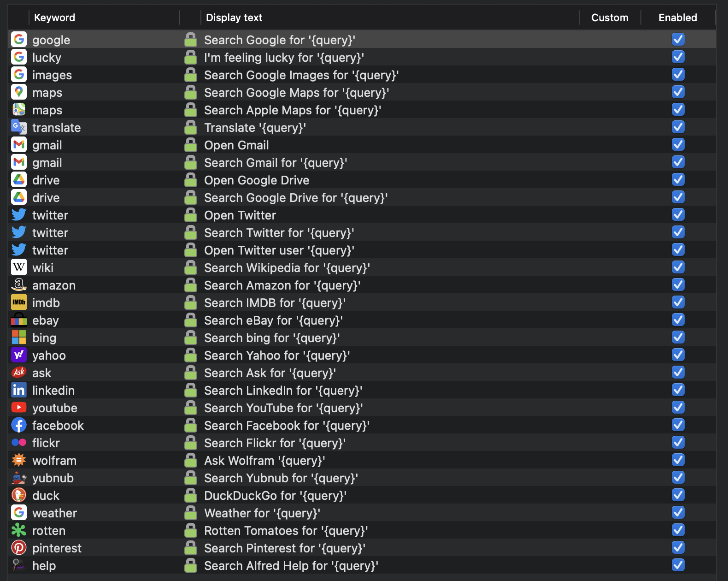Viewport: 728px width, 581px height.
Task: Click the Google icon beside lucky keyword
Action: (x=19, y=57)
